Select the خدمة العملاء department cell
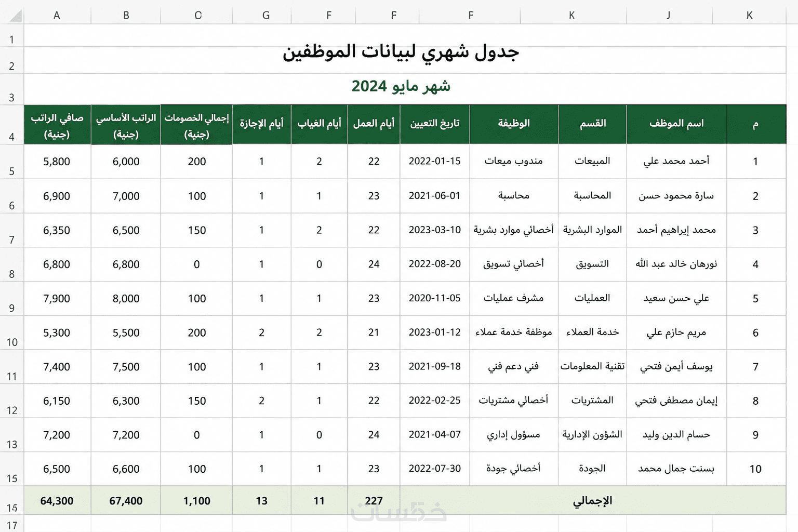Screen dimensions: 798x532 click(x=593, y=332)
